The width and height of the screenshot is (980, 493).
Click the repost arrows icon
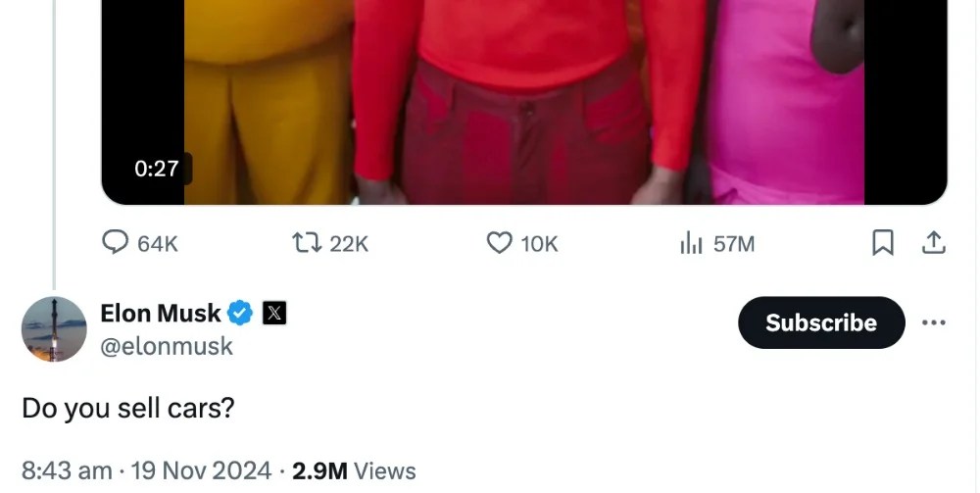[x=308, y=242]
